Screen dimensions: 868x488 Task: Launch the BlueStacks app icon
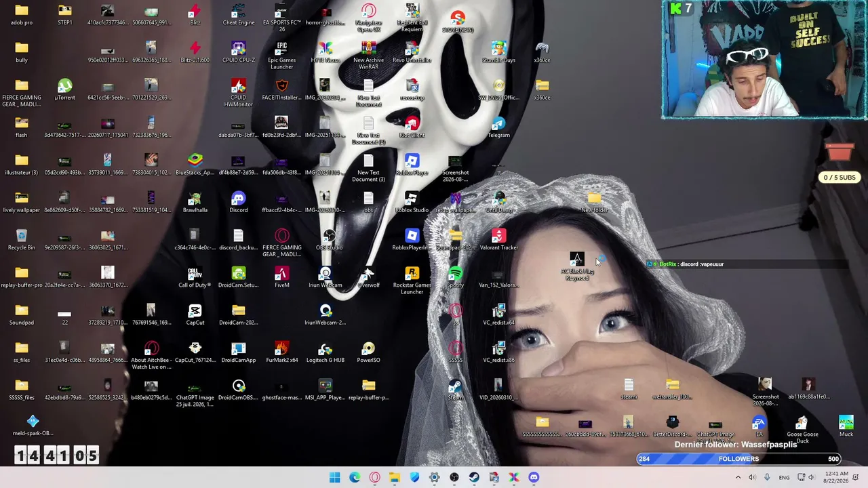pos(195,165)
